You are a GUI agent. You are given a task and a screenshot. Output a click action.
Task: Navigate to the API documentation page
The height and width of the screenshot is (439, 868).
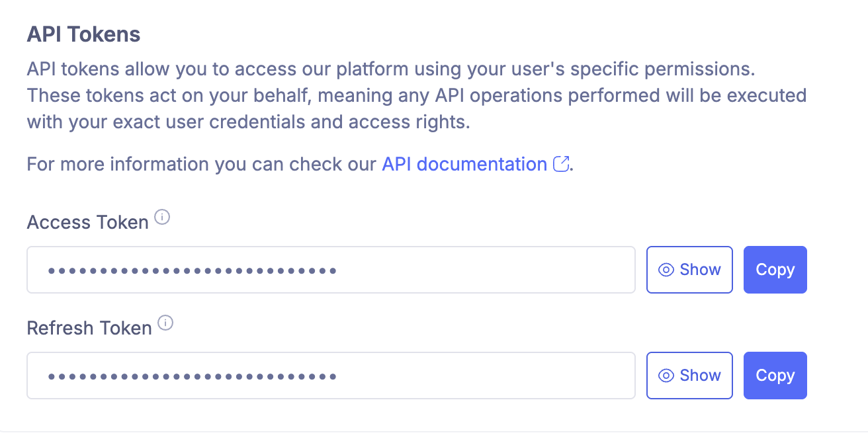tap(465, 163)
